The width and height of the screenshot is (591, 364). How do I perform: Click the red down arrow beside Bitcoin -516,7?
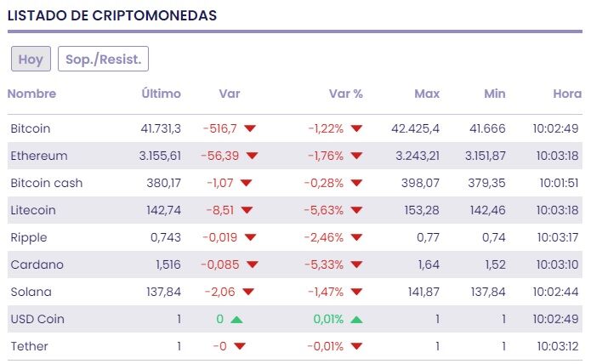pyautogui.click(x=249, y=128)
